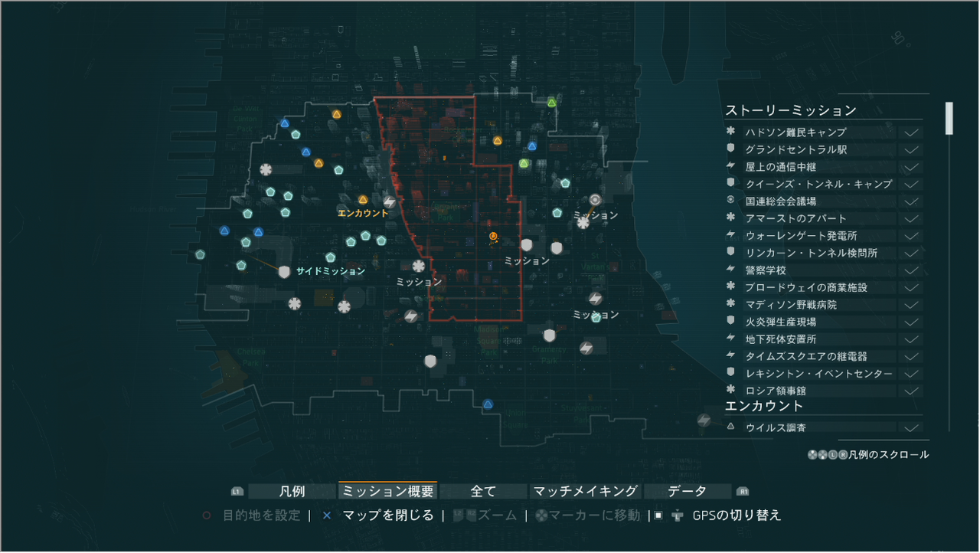Viewport: 980px width, 553px height.
Task: Switch to the 凡例 tab
Action: click(x=292, y=492)
